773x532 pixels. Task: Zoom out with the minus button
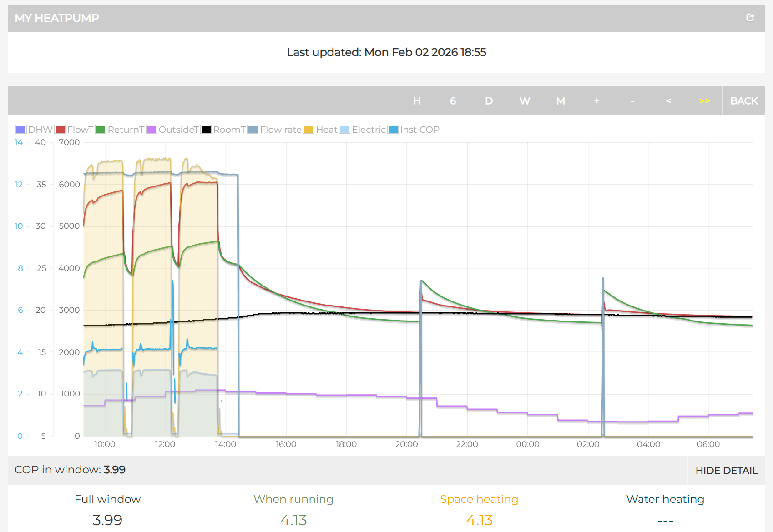[x=632, y=101]
